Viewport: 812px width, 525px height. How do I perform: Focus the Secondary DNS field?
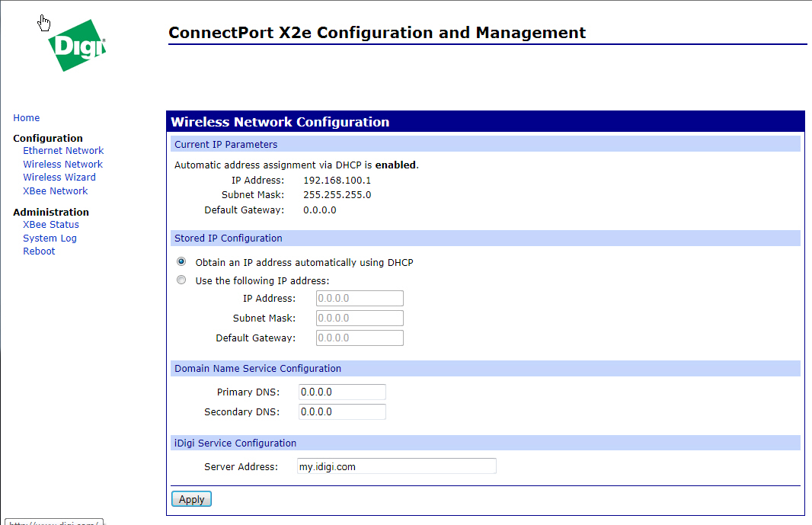(x=342, y=412)
